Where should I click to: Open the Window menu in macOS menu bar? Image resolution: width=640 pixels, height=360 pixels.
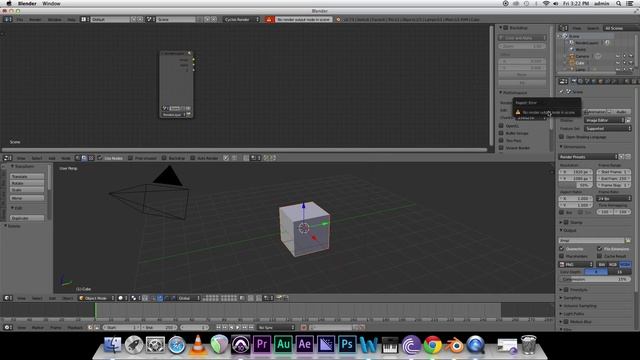click(51, 3)
